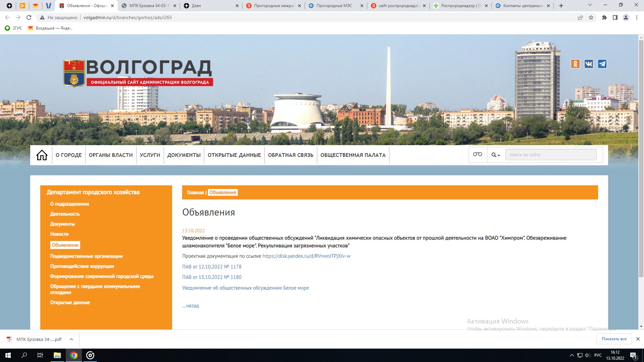Image resolution: width=644 pixels, height=362 pixels.
Task: Reload the page with the refresh icon
Action: click(x=29, y=17)
